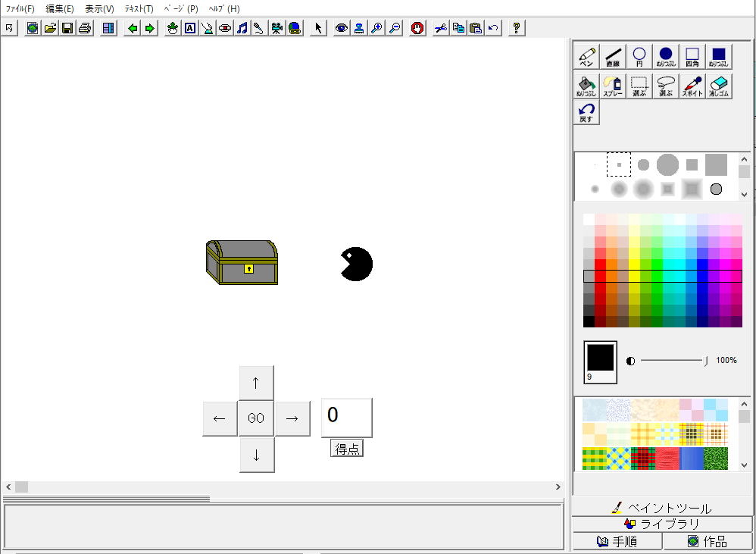Click the up arrow ↑ button on canvas
The width and height of the screenshot is (756, 554).
[x=257, y=383]
